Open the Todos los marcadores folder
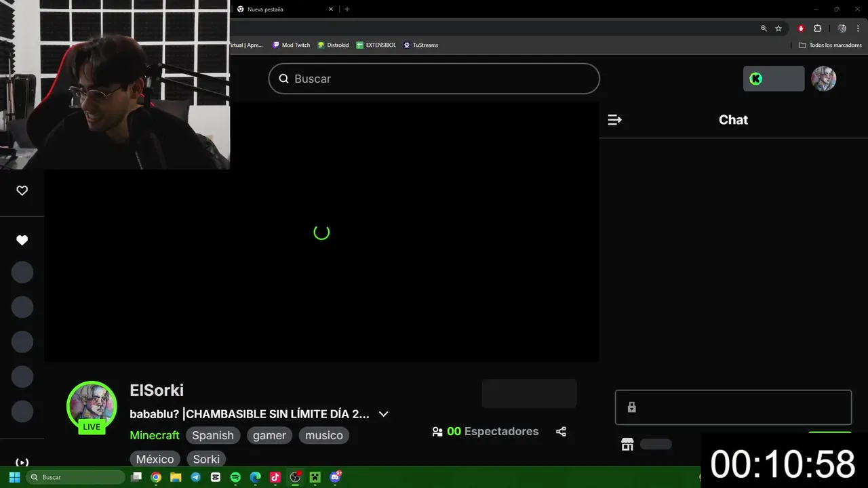 tap(830, 45)
